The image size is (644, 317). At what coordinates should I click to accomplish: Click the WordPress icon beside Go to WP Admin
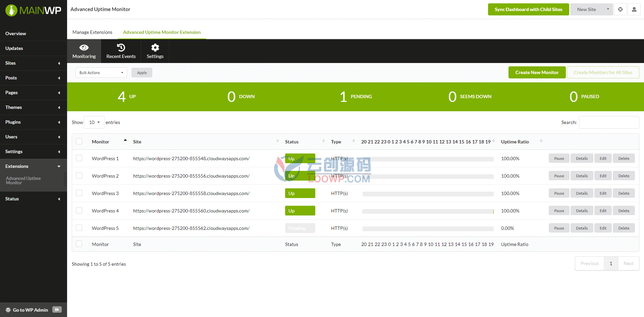coord(8,310)
